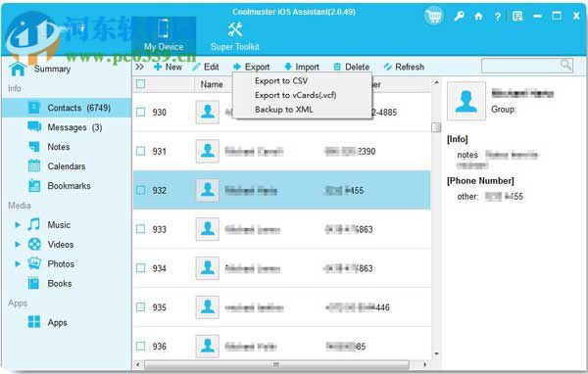Check the box for contact 933
The height and width of the screenshot is (374, 588).
click(x=140, y=229)
